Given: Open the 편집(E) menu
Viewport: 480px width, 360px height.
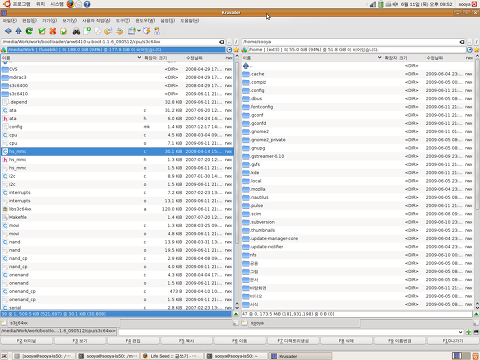Looking at the screenshot, I should point(29,21).
